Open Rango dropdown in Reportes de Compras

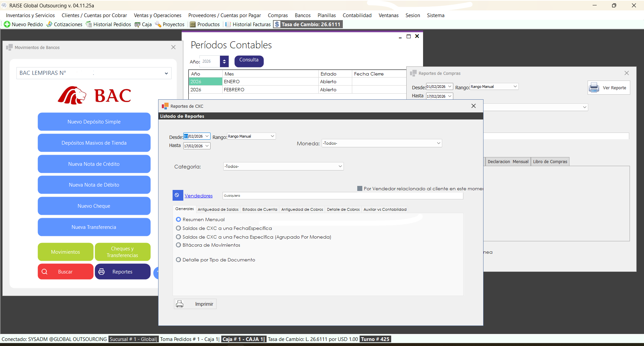(x=515, y=87)
